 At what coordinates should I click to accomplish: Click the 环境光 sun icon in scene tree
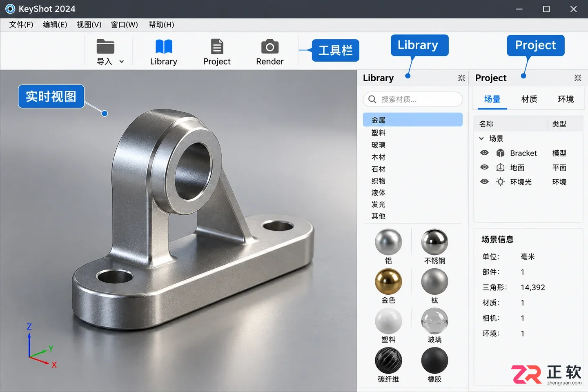click(500, 182)
